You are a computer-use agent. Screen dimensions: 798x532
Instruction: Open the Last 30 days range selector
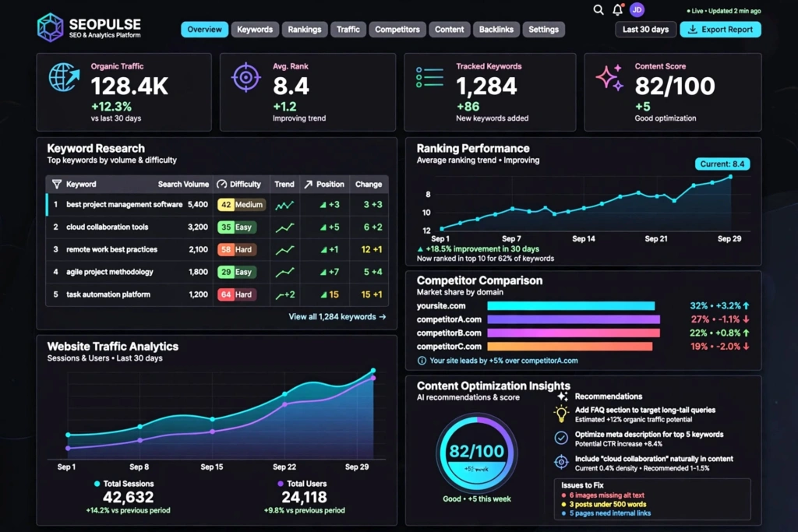pos(645,30)
